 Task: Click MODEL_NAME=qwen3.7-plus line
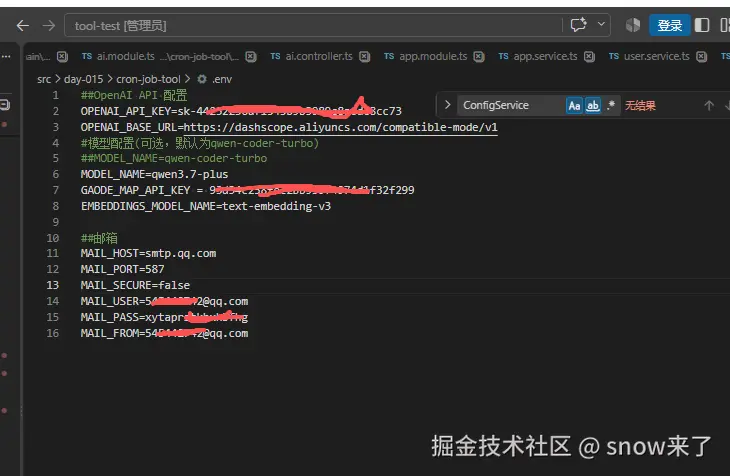pos(154,174)
